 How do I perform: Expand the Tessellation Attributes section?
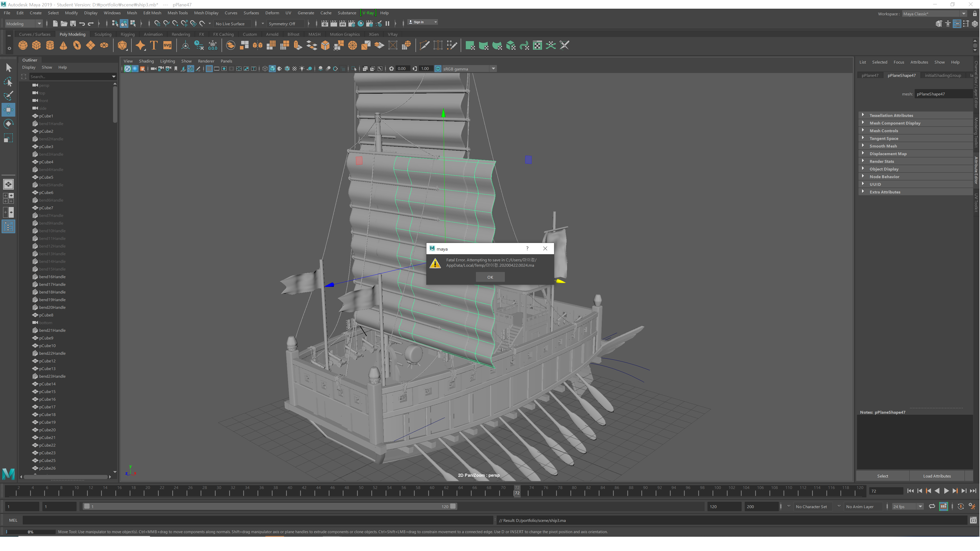point(891,115)
